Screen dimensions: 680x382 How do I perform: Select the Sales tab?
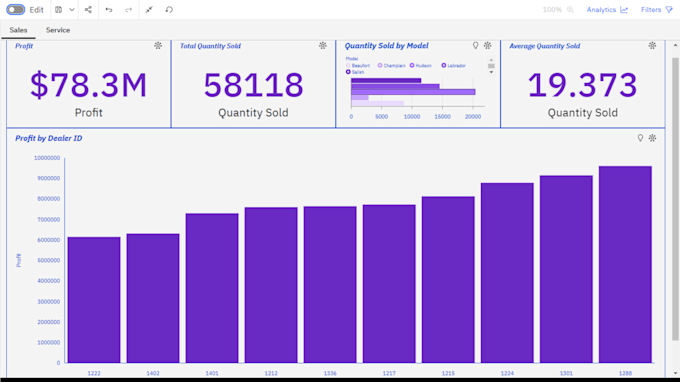pyautogui.click(x=18, y=30)
